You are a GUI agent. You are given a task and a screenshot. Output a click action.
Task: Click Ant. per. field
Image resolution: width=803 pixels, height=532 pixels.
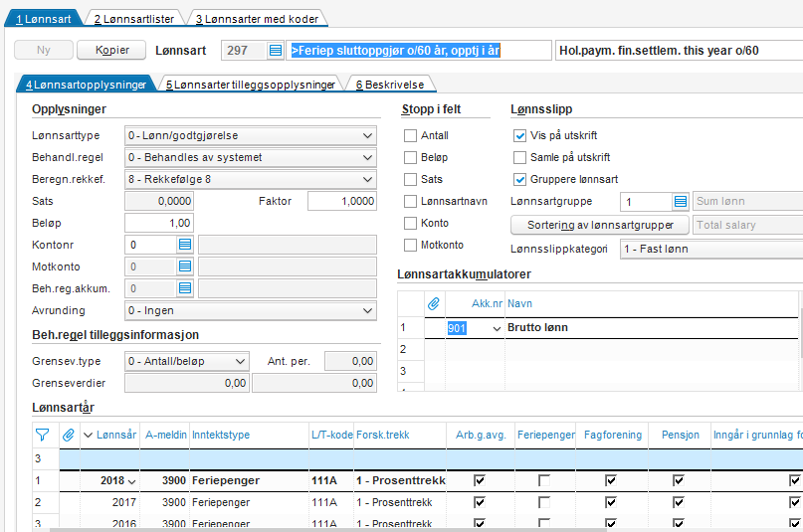click(351, 362)
